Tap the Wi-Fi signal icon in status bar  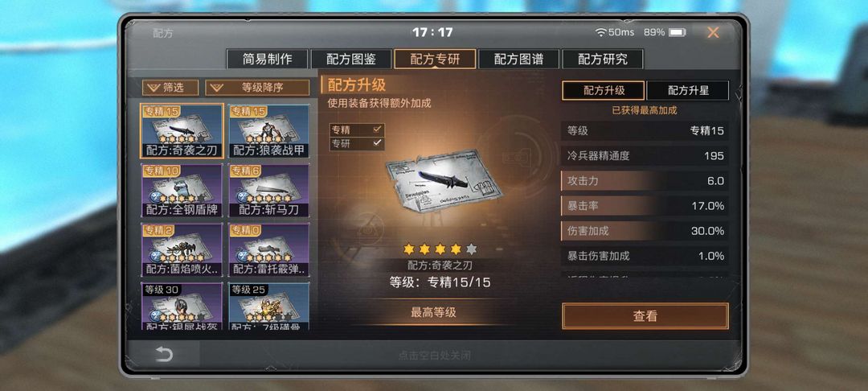[601, 32]
